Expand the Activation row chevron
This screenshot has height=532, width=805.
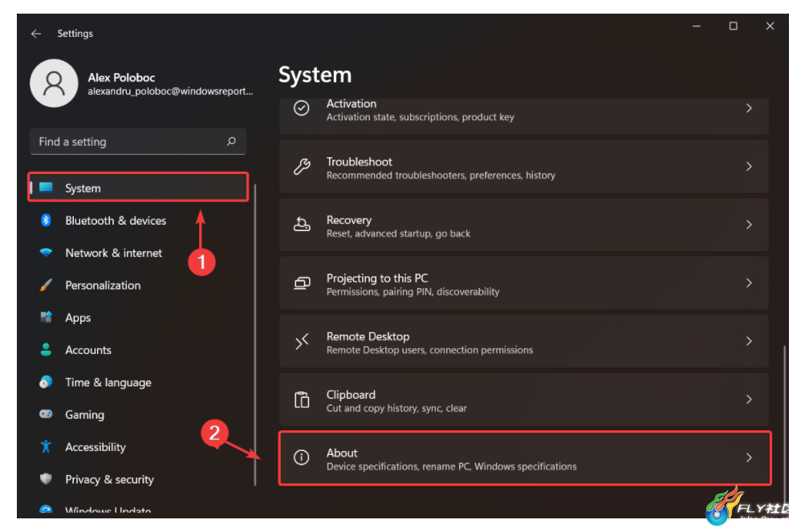pos(749,108)
